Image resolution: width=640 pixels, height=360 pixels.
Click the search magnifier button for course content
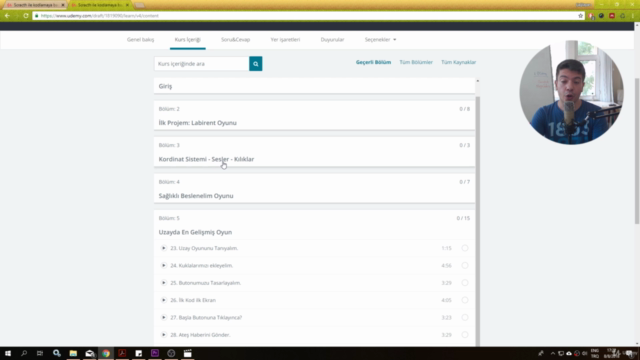tap(256, 64)
